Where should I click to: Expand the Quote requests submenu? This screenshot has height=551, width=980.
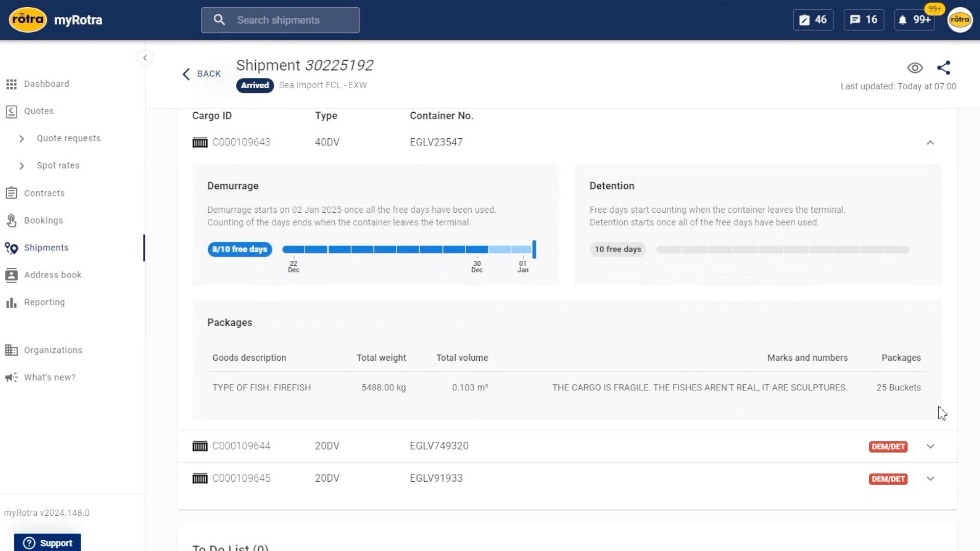21,139
